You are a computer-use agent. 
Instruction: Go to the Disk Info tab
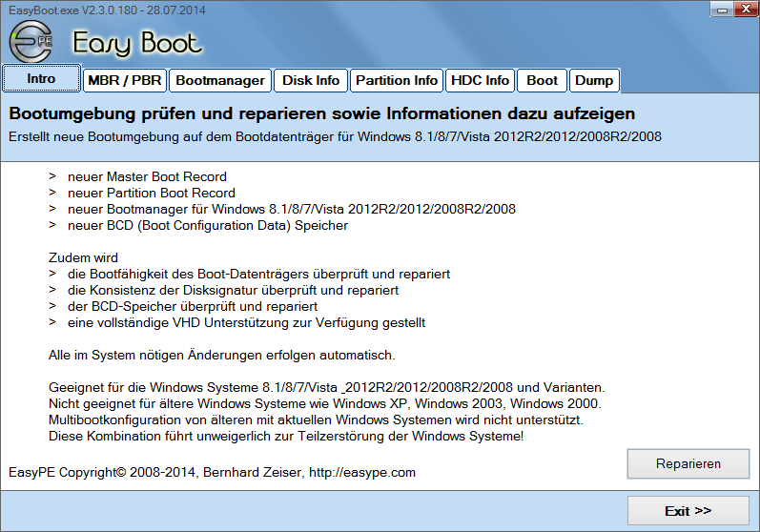tap(311, 80)
